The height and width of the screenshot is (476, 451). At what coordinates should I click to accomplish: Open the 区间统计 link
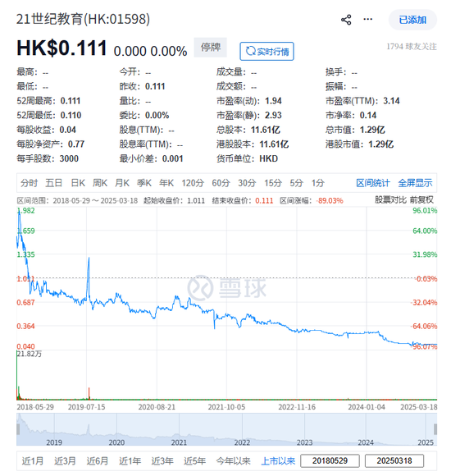tap(373, 183)
